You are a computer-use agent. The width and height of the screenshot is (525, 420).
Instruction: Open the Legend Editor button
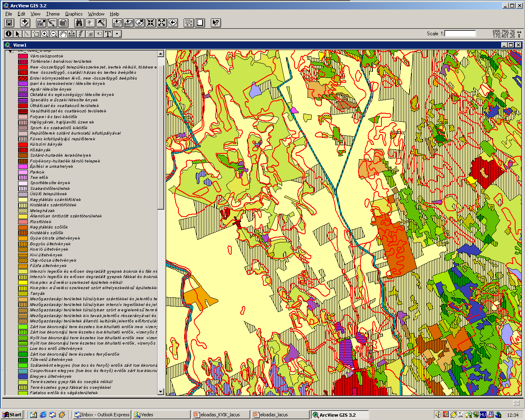click(x=52, y=23)
